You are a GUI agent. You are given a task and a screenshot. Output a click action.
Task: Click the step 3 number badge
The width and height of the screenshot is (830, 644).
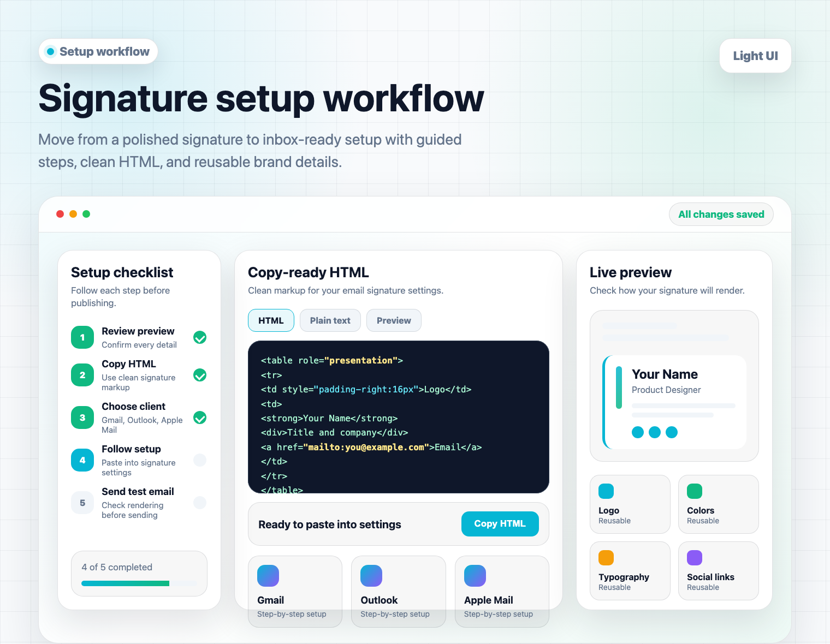[x=82, y=418]
